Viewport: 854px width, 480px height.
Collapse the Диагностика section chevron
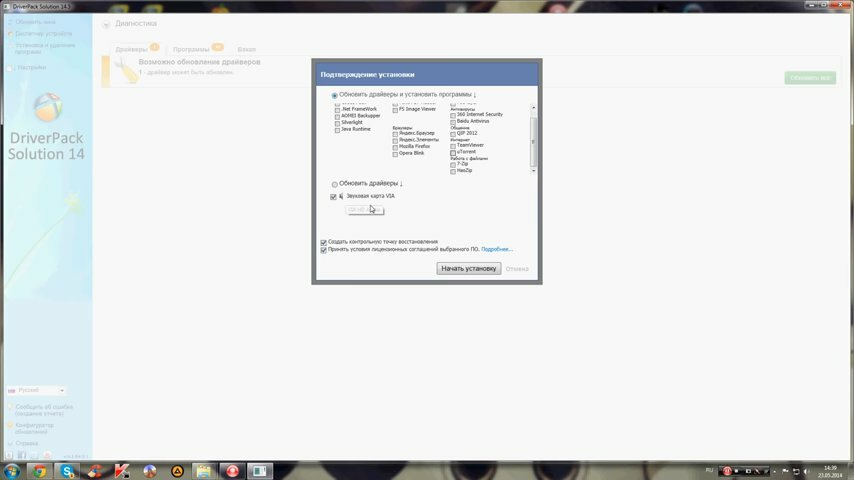[106, 25]
